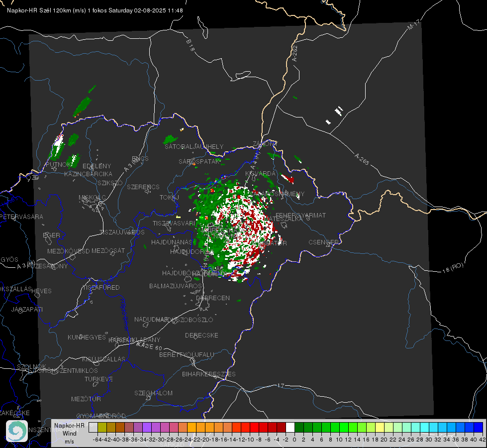Click the 'Napkor-HR Wind m/s' legend label
487x448 pixels.
tap(69, 433)
